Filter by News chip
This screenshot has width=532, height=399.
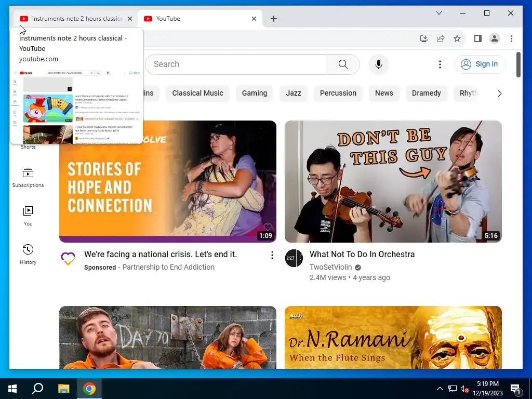[384, 94]
